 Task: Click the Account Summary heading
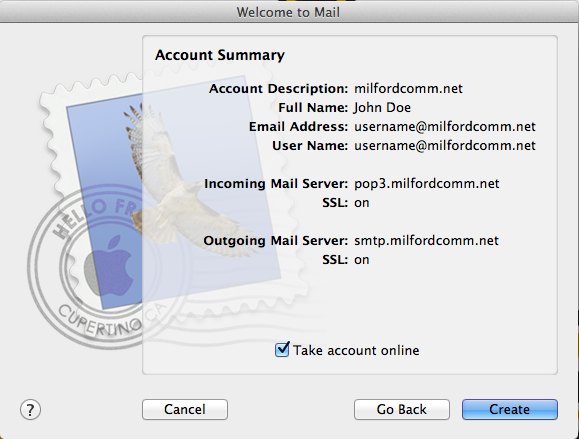220,55
